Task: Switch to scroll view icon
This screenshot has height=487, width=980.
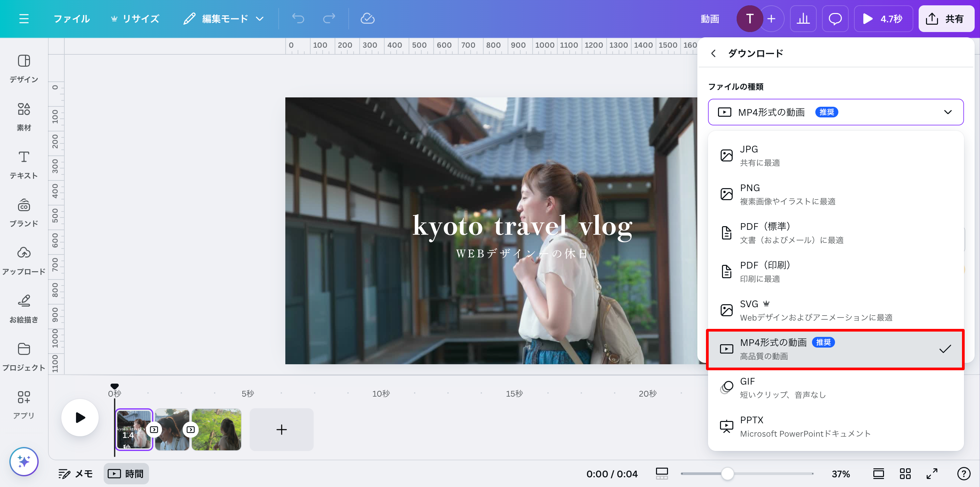Action: 878,474
